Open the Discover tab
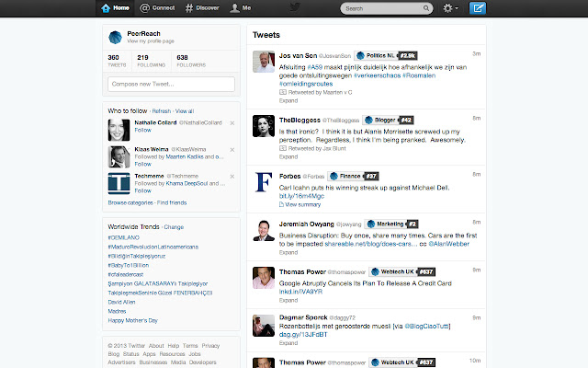The image size is (588, 368). coord(202,8)
